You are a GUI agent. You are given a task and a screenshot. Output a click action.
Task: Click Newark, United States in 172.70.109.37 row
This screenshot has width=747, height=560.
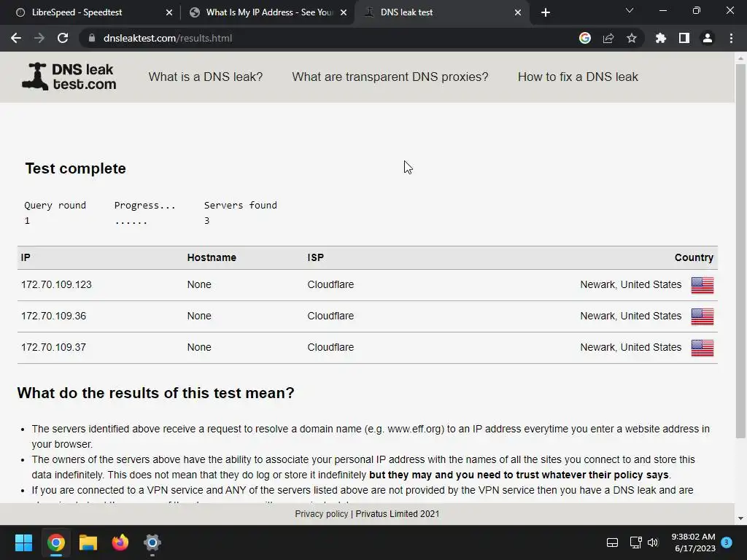(x=631, y=348)
